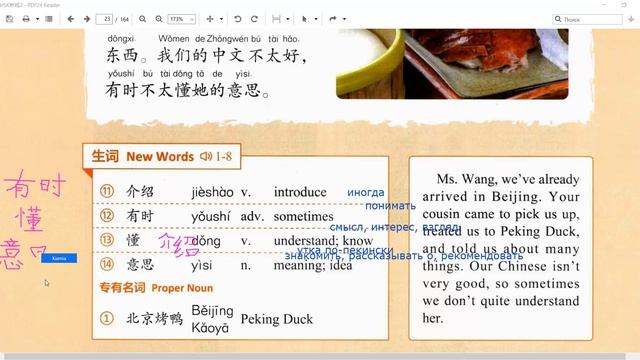Image resolution: width=640 pixels, height=360 pixels.
Task: Click the Chinese word 意思 in row 14
Action: 140,265
